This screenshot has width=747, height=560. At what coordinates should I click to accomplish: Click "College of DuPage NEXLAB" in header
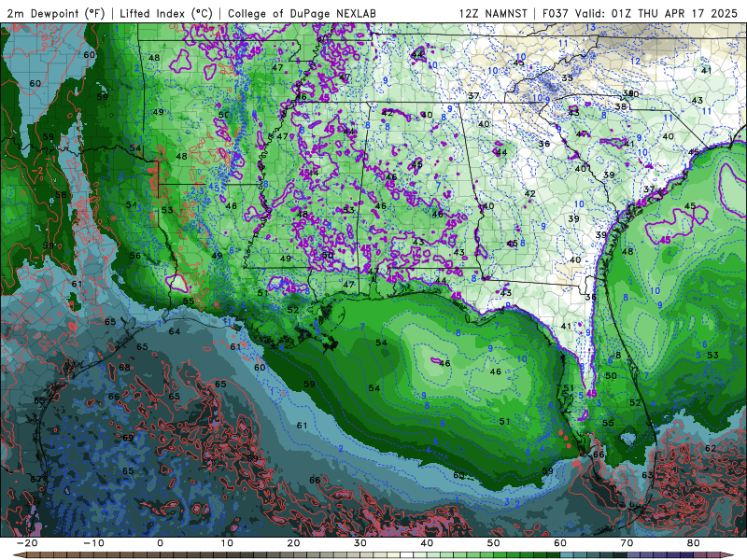point(302,13)
